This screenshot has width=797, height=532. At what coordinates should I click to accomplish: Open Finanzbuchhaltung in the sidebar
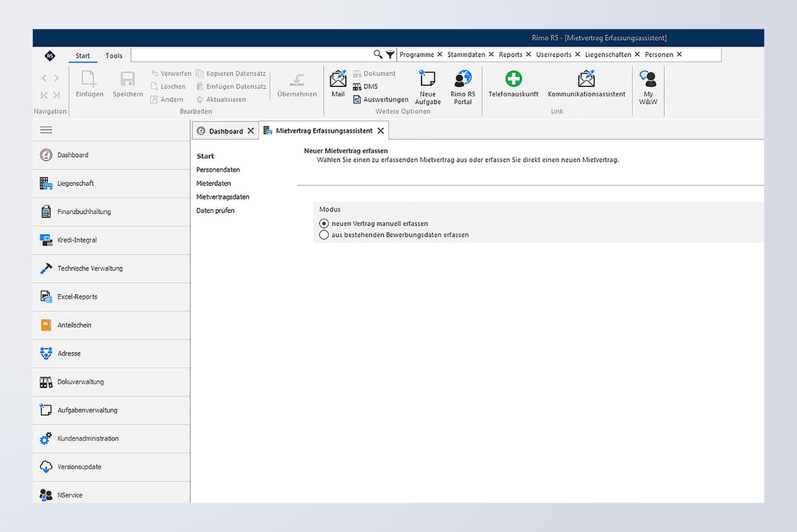(84, 212)
